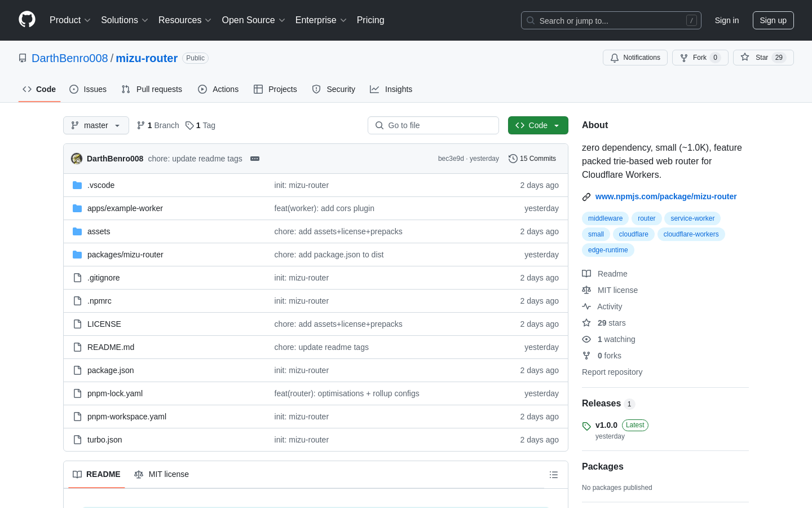Expand the green Code dropdown
Image resolution: width=812 pixels, height=508 pixels.
tap(537, 125)
